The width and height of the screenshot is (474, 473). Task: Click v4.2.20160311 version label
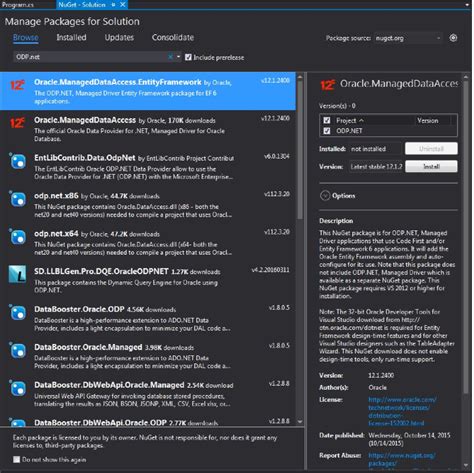(x=270, y=269)
